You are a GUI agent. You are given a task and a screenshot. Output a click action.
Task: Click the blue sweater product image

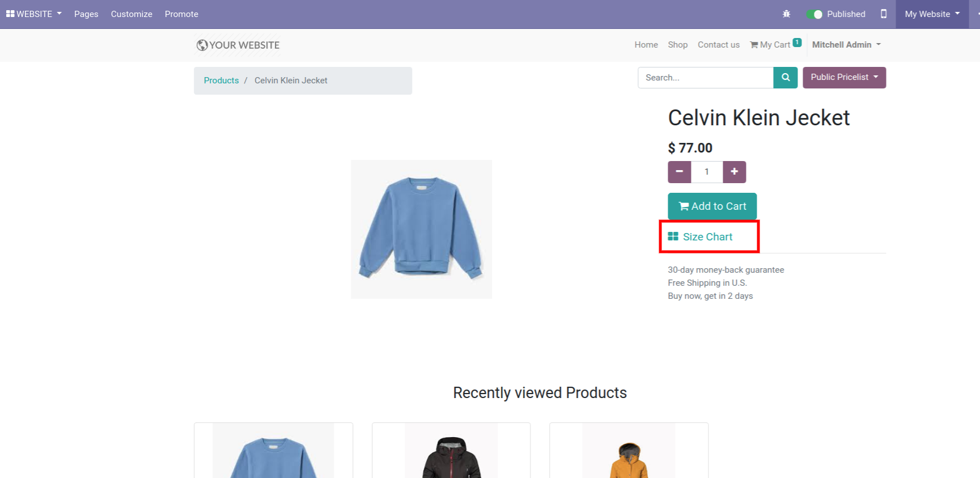tap(421, 229)
